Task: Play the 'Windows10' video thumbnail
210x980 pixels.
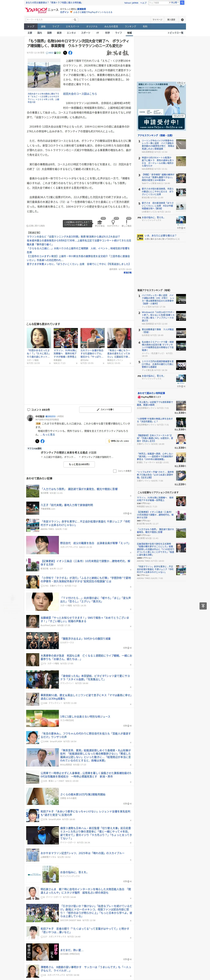Action: pyautogui.click(x=181, y=316)
